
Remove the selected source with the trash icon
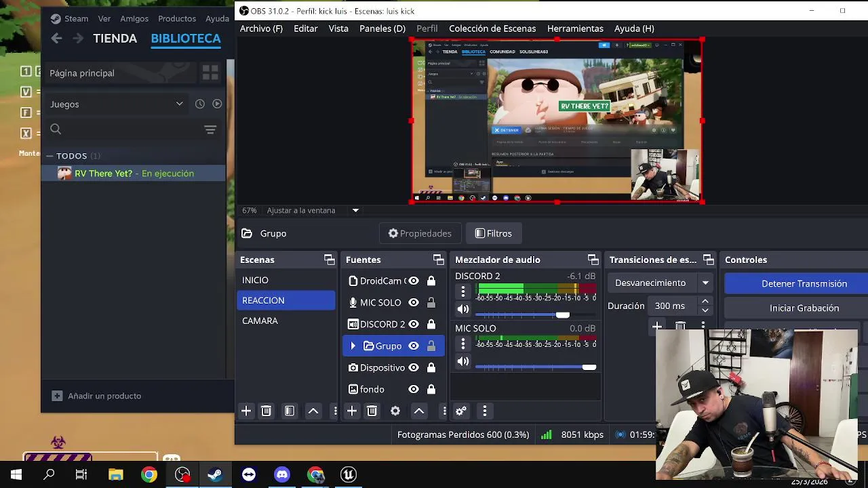coord(372,411)
